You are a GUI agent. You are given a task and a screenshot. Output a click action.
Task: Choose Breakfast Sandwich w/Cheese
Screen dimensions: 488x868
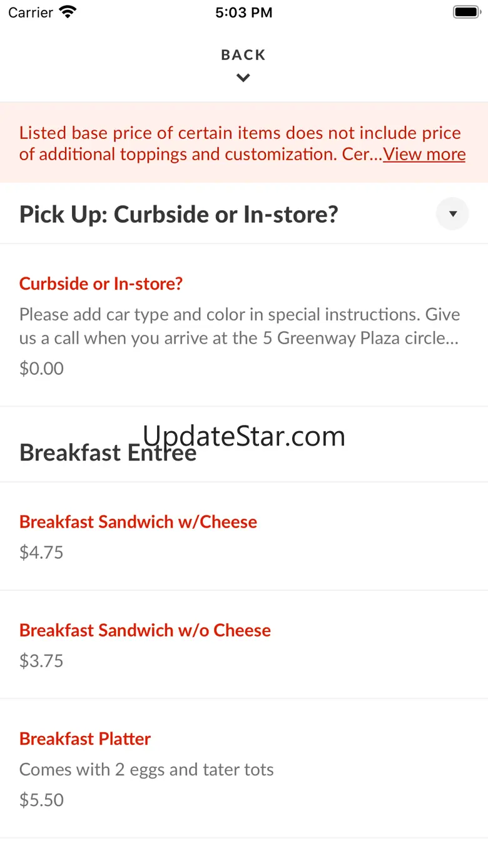point(138,522)
